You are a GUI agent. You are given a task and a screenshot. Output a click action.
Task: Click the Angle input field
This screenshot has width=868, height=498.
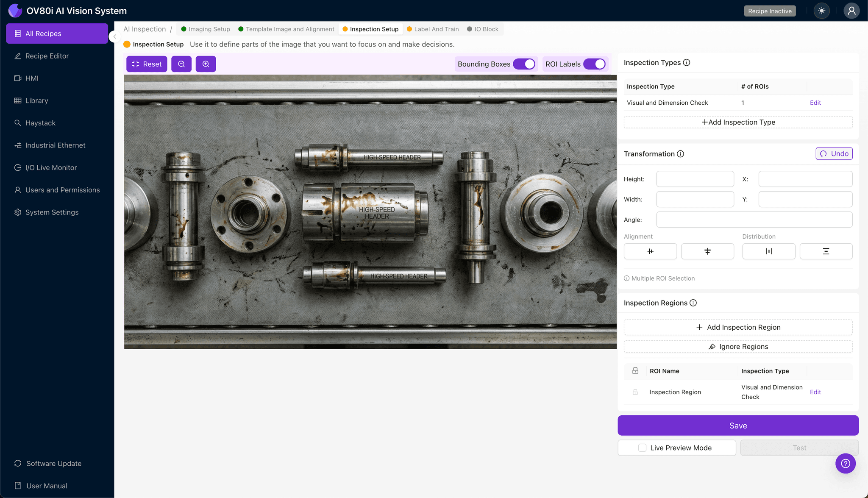coord(754,220)
